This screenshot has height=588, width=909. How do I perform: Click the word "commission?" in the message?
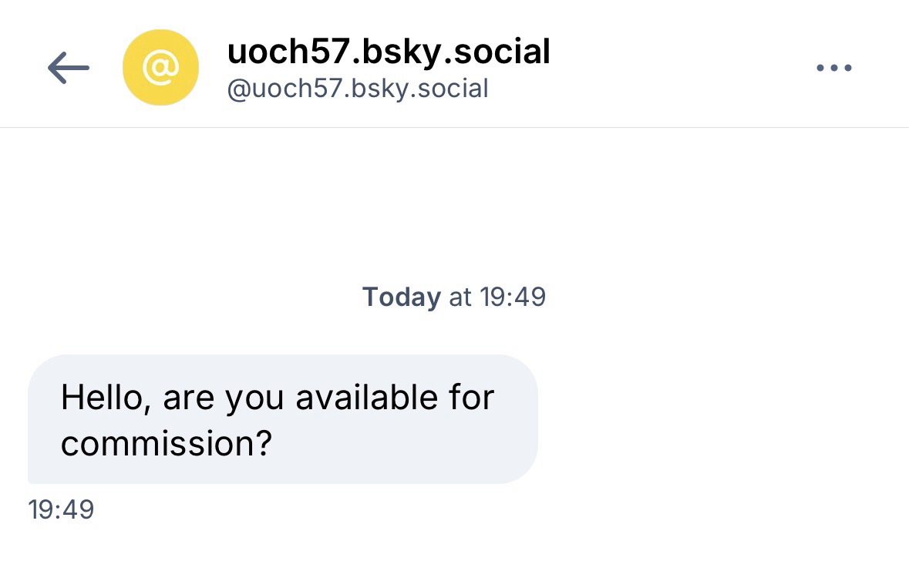pyautogui.click(x=167, y=444)
